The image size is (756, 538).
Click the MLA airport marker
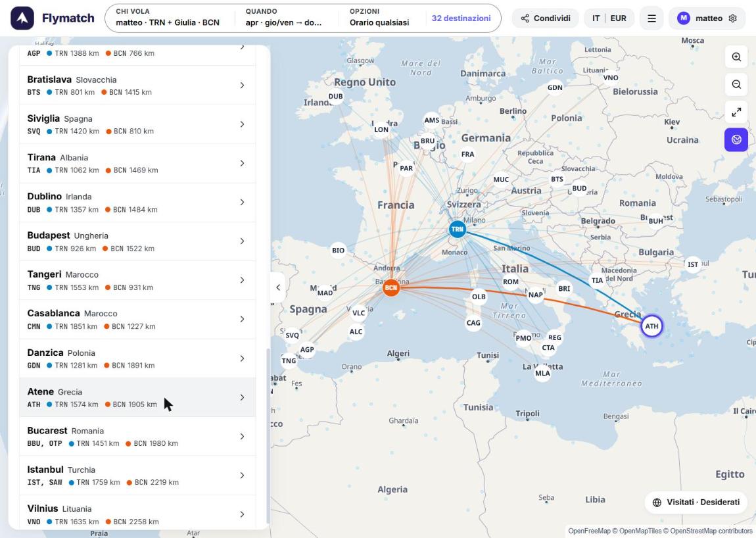click(x=542, y=373)
